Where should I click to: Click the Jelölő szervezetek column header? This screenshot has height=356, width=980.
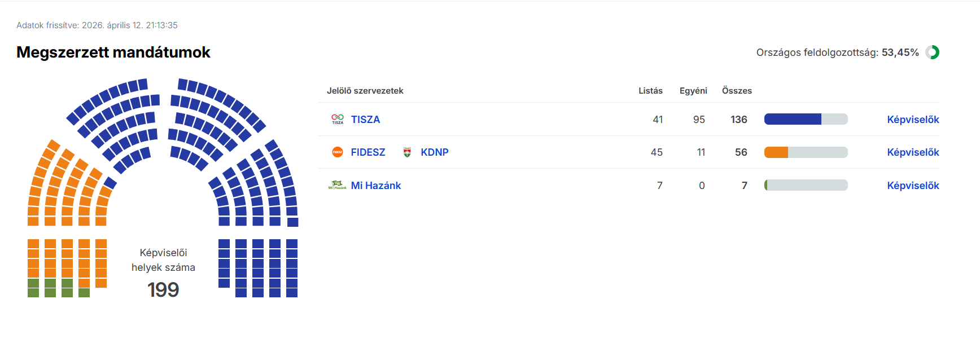coord(365,91)
